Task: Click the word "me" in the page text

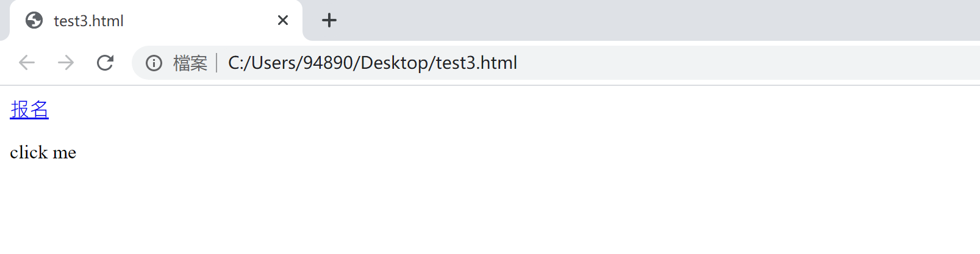Action: [65, 152]
